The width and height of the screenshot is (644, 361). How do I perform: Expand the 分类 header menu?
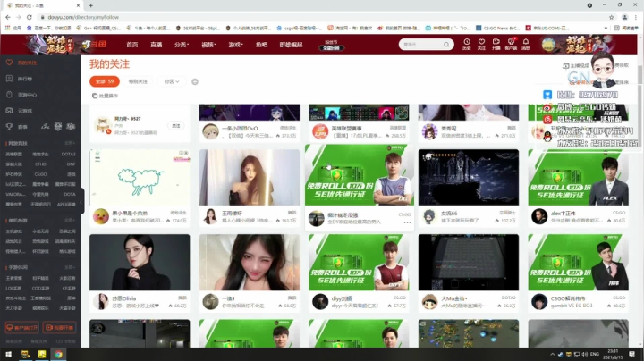coord(182,45)
